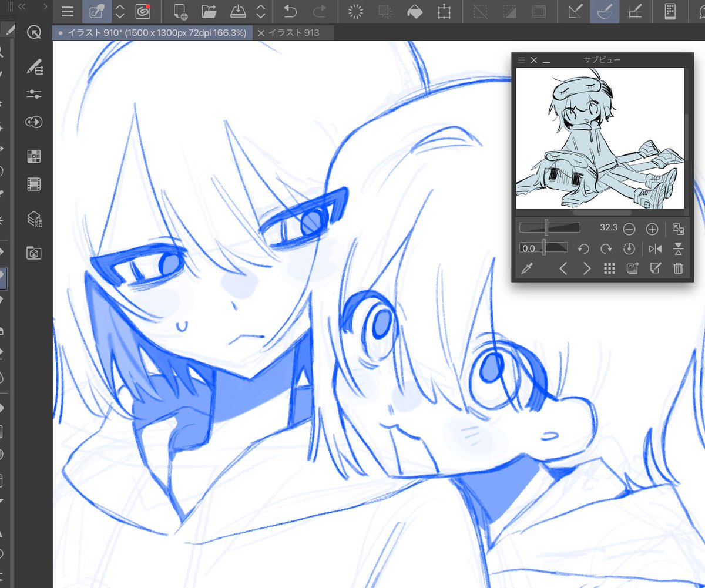
Task: Click the Sub View vertical scrollbar
Action: click(x=687, y=138)
